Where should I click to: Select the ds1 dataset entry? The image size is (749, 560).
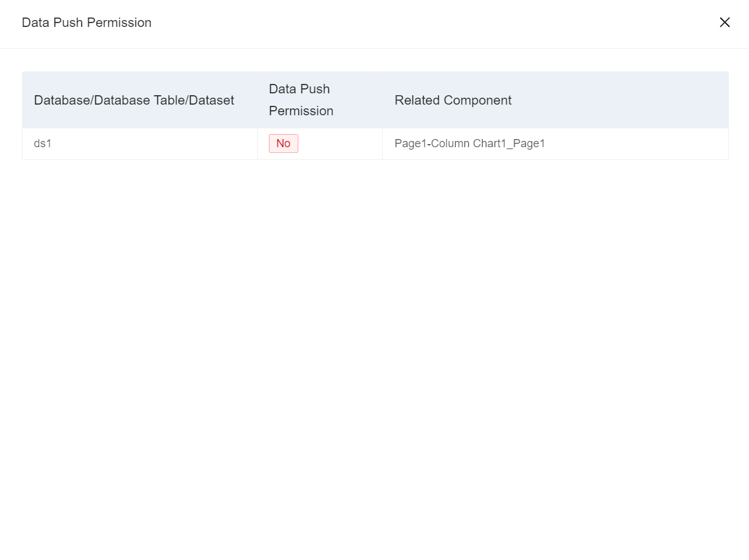coord(43,143)
